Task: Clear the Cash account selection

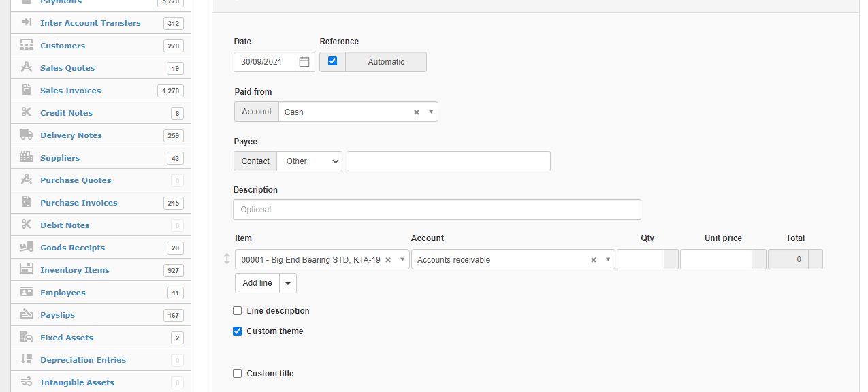Action: (417, 112)
